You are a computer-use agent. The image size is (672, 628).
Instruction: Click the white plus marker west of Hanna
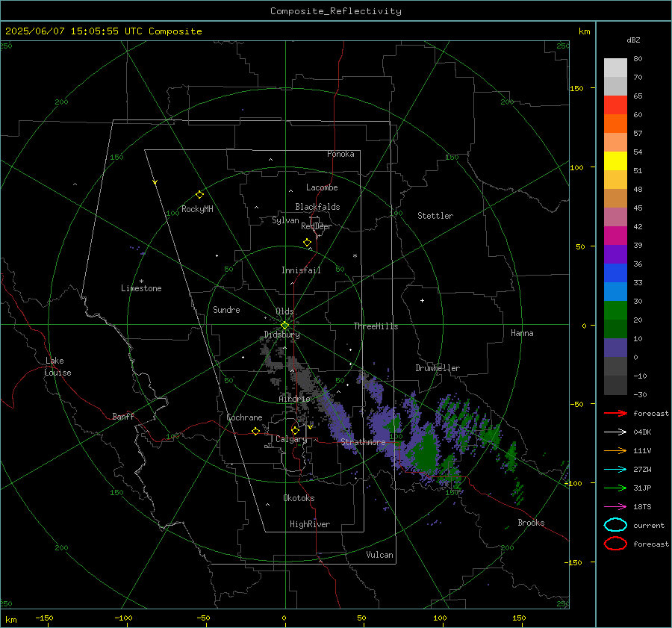422,300
